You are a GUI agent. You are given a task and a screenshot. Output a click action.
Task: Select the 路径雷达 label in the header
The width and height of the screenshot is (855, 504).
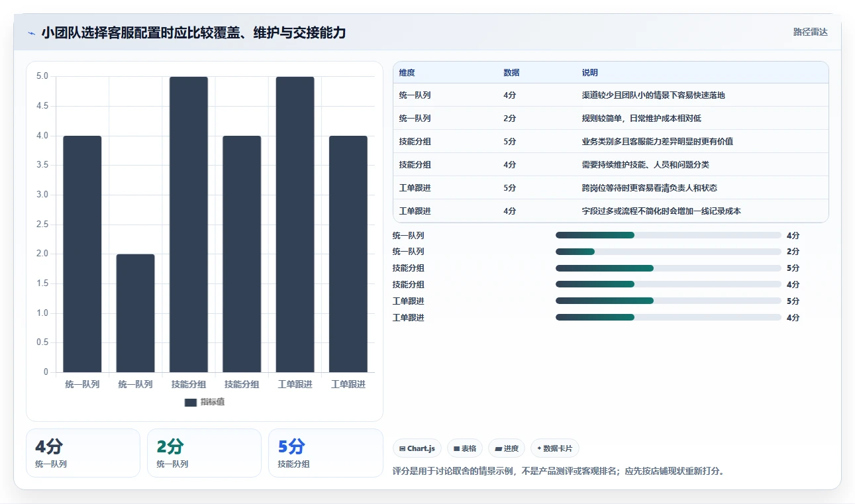click(811, 32)
